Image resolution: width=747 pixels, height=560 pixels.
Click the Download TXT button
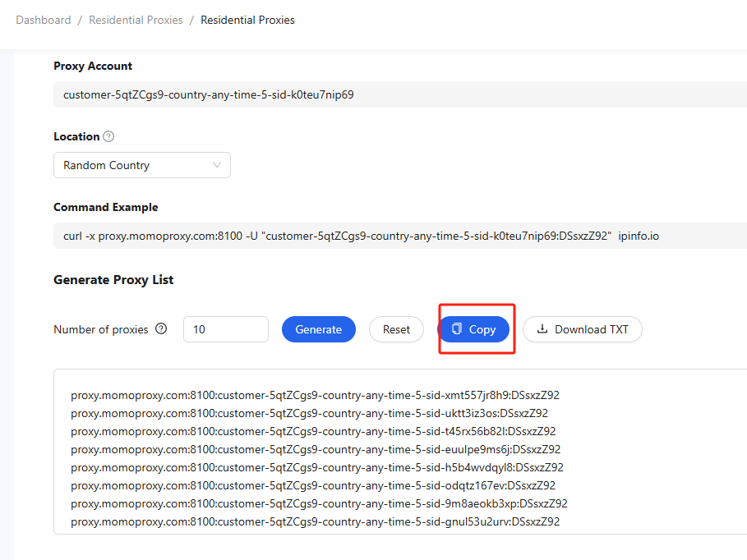582,329
